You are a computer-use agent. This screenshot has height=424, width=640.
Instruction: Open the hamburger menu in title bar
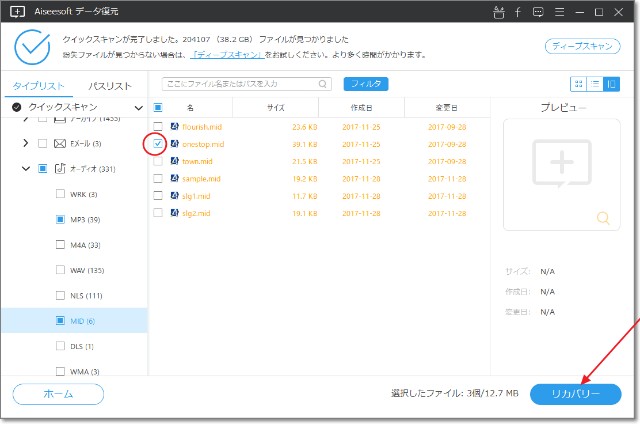558,12
